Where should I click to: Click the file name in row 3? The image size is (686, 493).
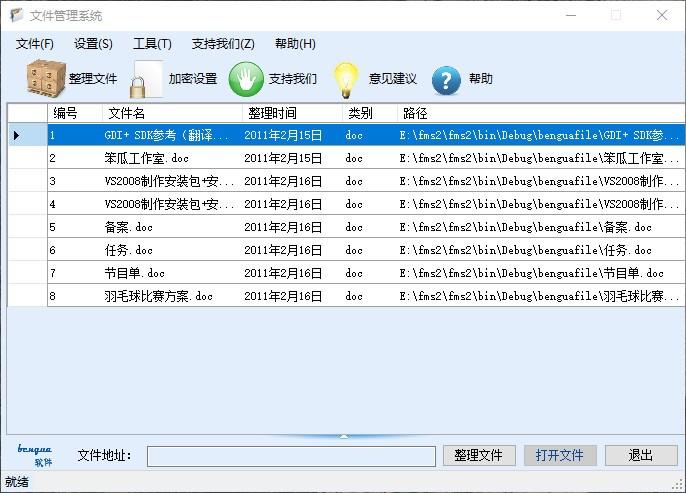169,181
